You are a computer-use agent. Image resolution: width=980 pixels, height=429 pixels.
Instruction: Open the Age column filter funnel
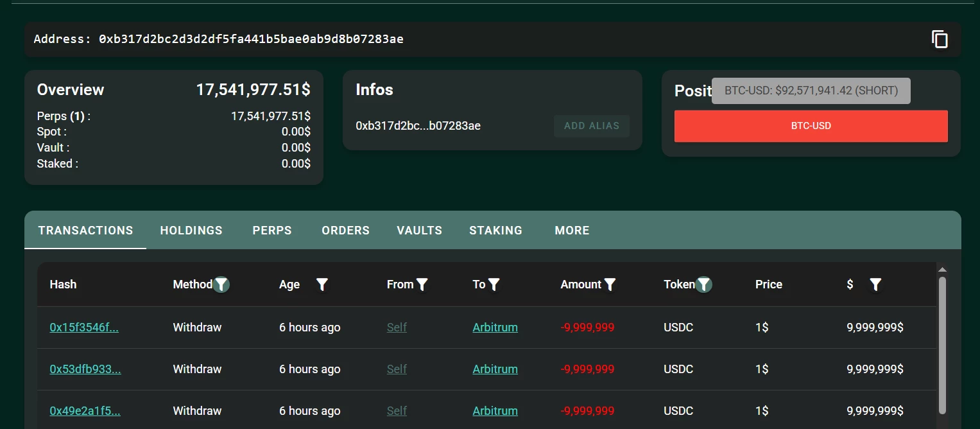(322, 284)
